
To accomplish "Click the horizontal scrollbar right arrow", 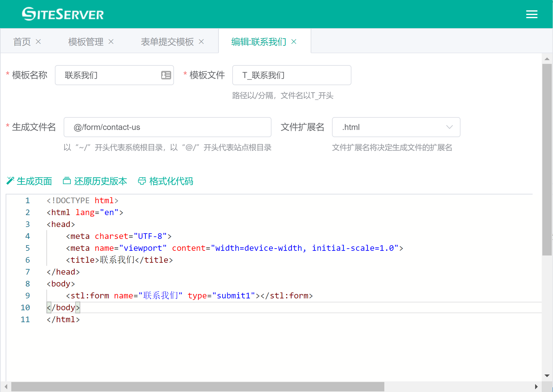I will click(536, 387).
